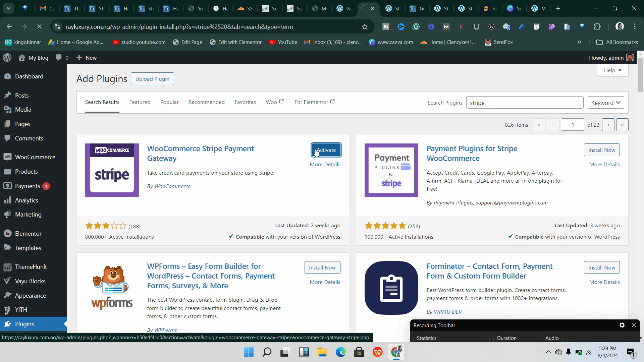Open comments bubble in admin bar

(62, 58)
